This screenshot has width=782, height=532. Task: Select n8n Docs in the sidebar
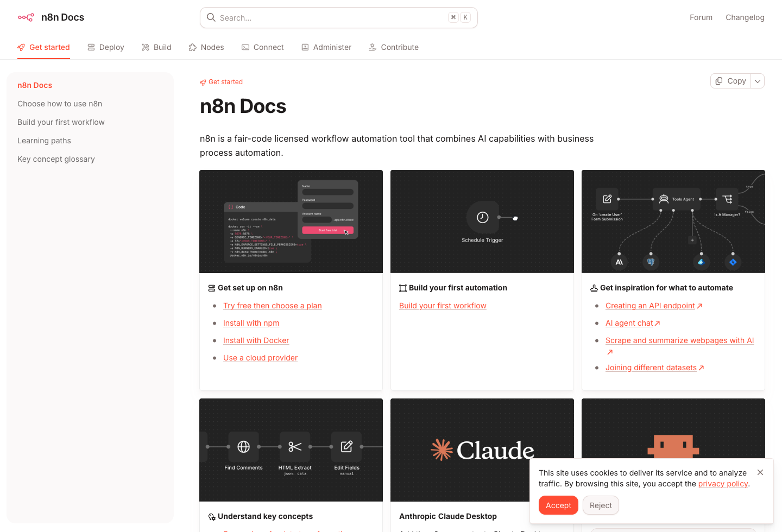(x=35, y=85)
